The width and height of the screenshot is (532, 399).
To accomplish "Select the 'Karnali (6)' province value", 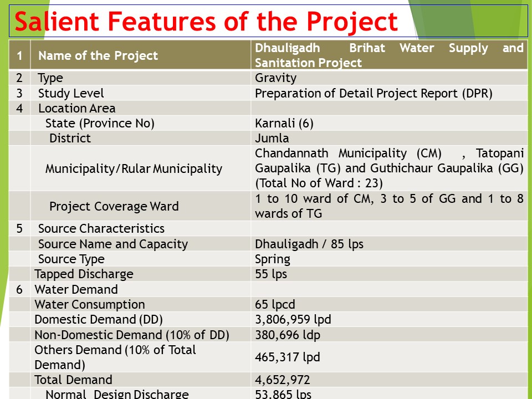I will (284, 123).
